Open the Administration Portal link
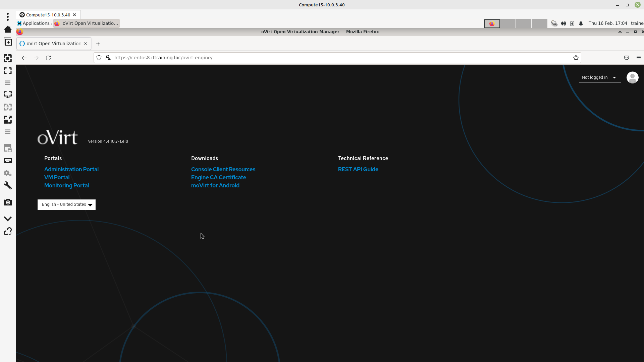Image resolution: width=644 pixels, height=362 pixels. [x=71, y=169]
